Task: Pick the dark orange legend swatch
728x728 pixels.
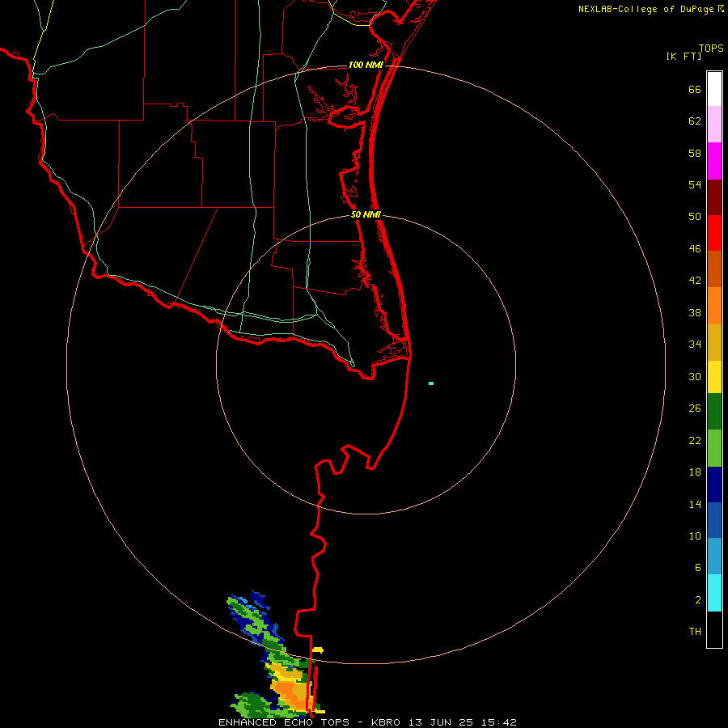Action: [714, 269]
